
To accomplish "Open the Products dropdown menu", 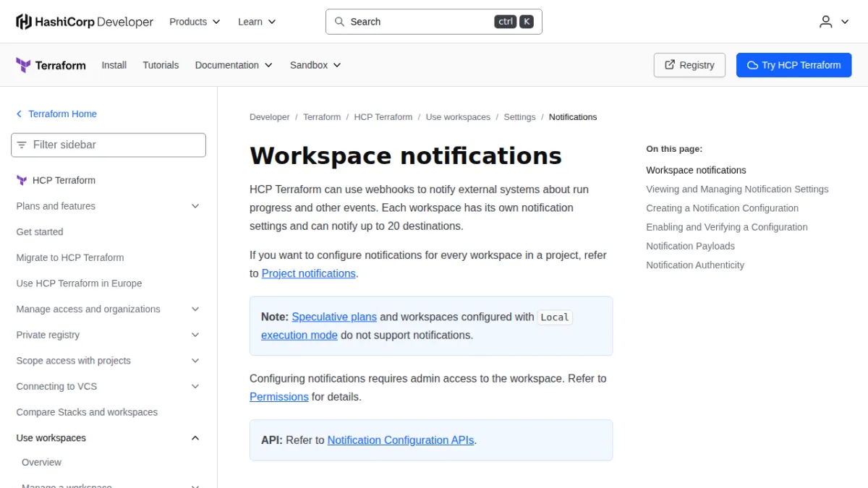I will click(195, 22).
